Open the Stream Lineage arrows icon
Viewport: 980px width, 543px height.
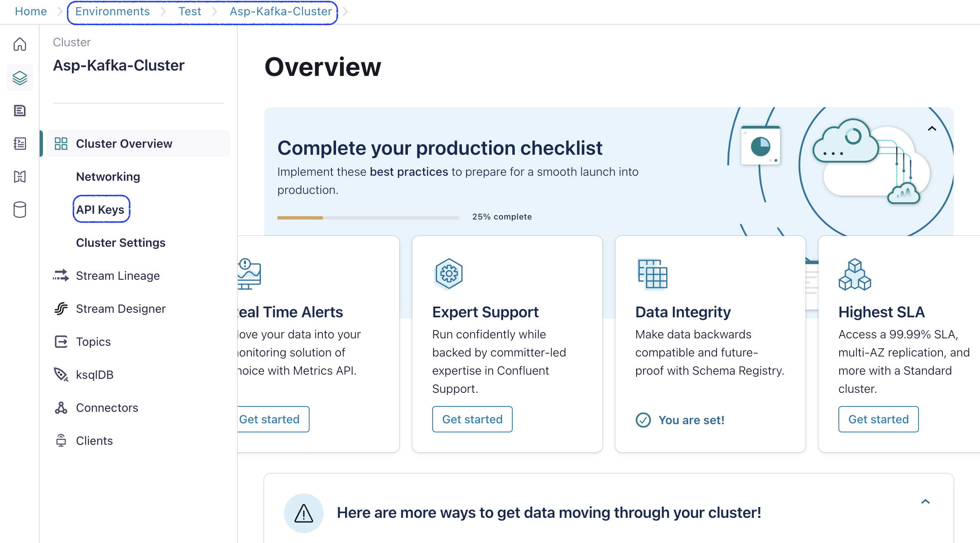(61, 275)
